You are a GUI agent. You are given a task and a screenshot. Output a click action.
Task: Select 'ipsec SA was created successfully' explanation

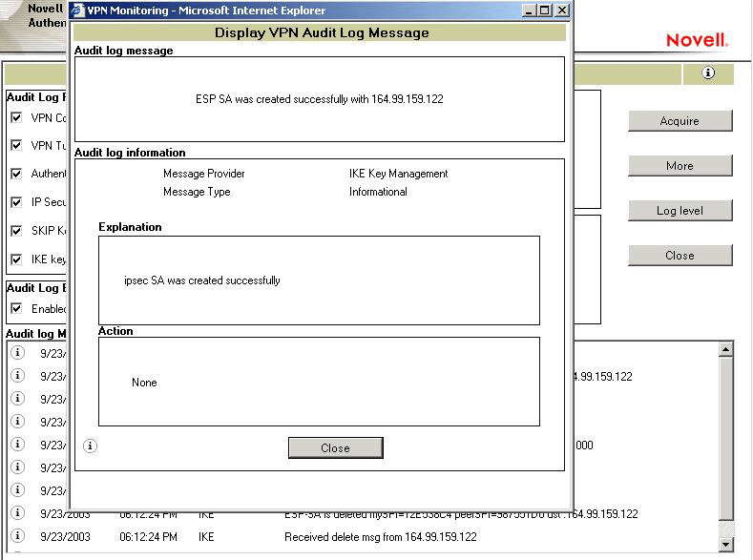202,280
